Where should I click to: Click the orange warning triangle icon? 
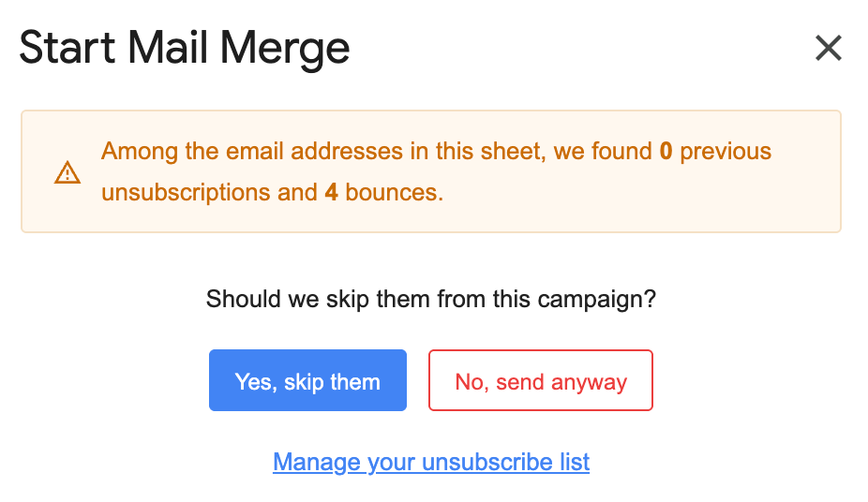coord(67,172)
